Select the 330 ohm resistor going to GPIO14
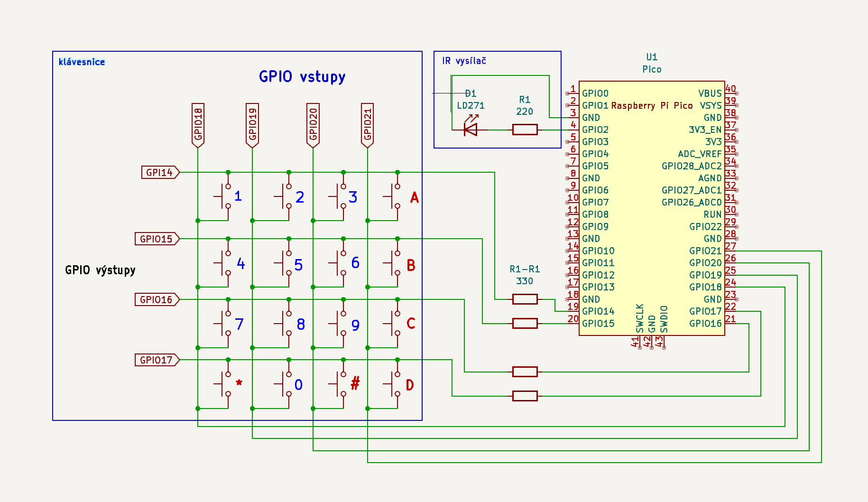 coord(525,299)
